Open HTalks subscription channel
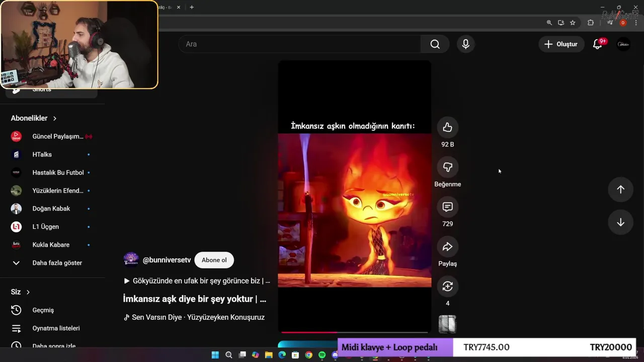 (x=52, y=154)
